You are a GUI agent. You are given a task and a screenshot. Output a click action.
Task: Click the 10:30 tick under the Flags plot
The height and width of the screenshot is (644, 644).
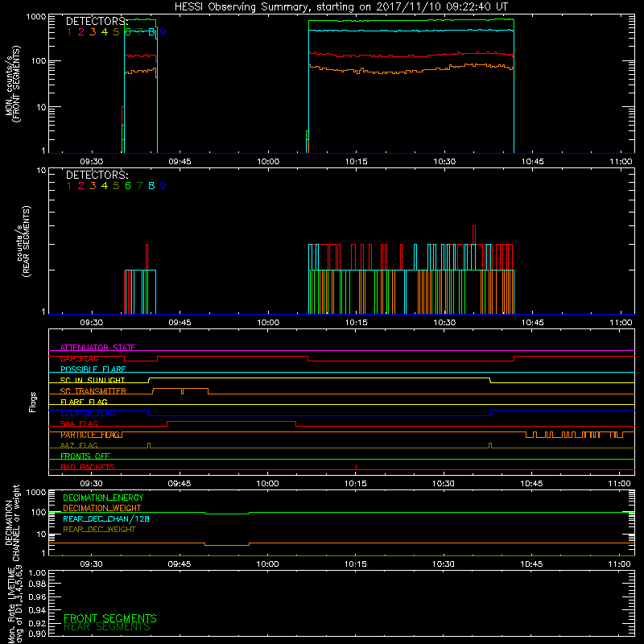tap(444, 484)
